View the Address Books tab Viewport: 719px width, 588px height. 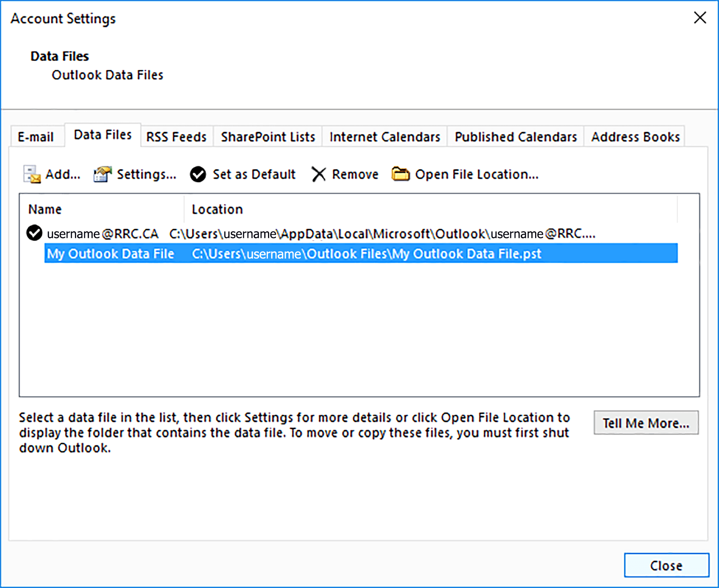(635, 136)
